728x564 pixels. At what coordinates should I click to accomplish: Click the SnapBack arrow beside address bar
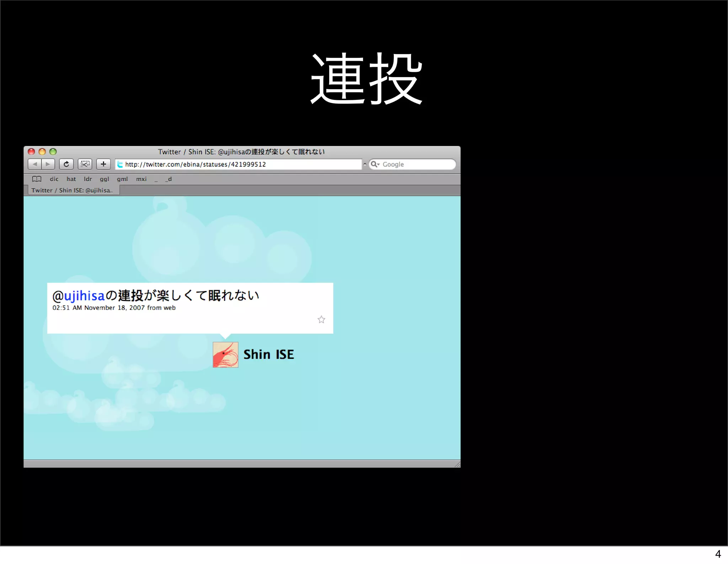tap(365, 165)
